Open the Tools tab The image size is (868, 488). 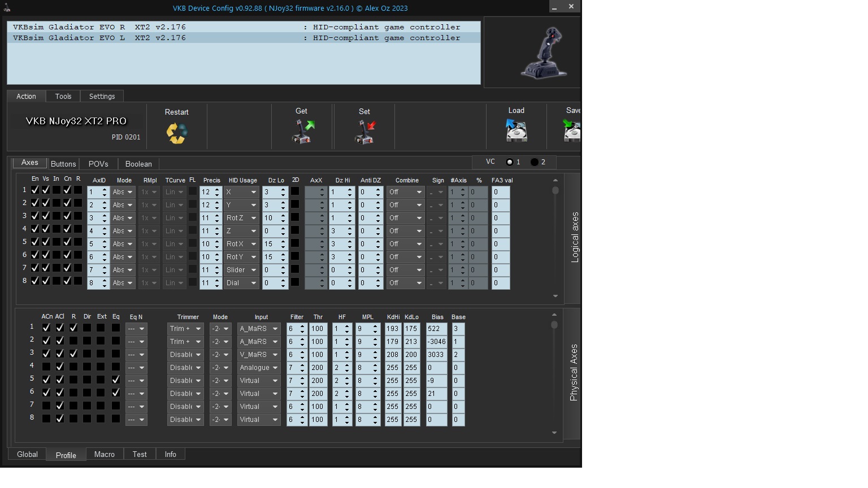click(x=63, y=97)
